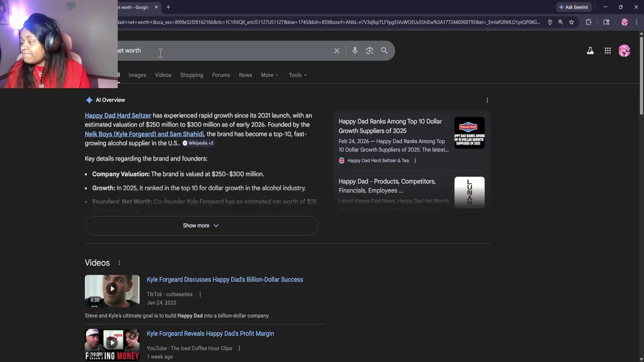Open options for the Happy Dad Hard Seltzer & Tea source
Viewport: 644px width, 362px height.
(x=415, y=160)
